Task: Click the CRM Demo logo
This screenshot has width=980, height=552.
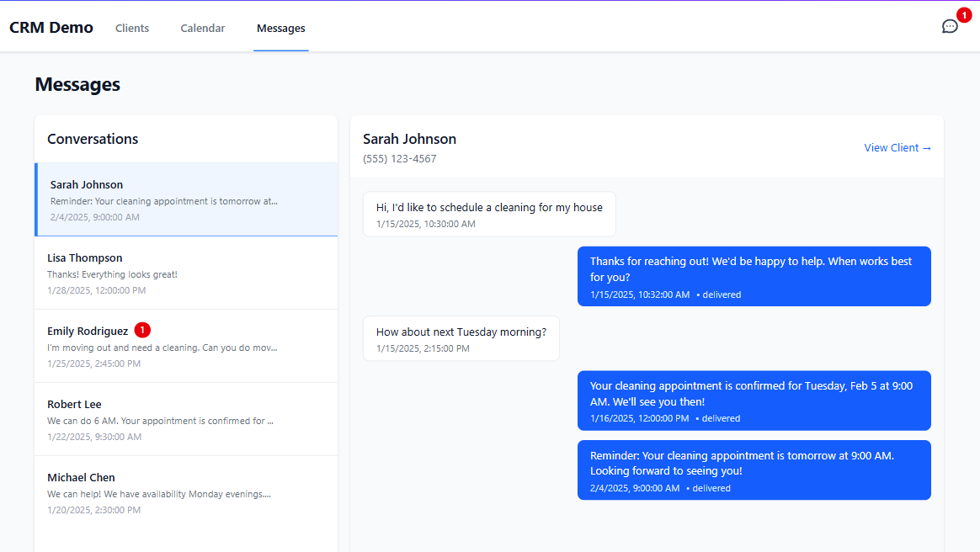Action: click(x=51, y=27)
